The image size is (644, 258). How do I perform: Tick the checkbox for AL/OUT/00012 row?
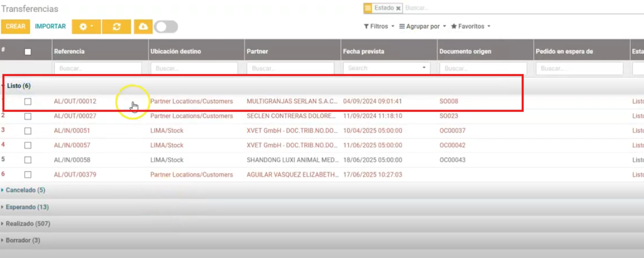(28, 101)
